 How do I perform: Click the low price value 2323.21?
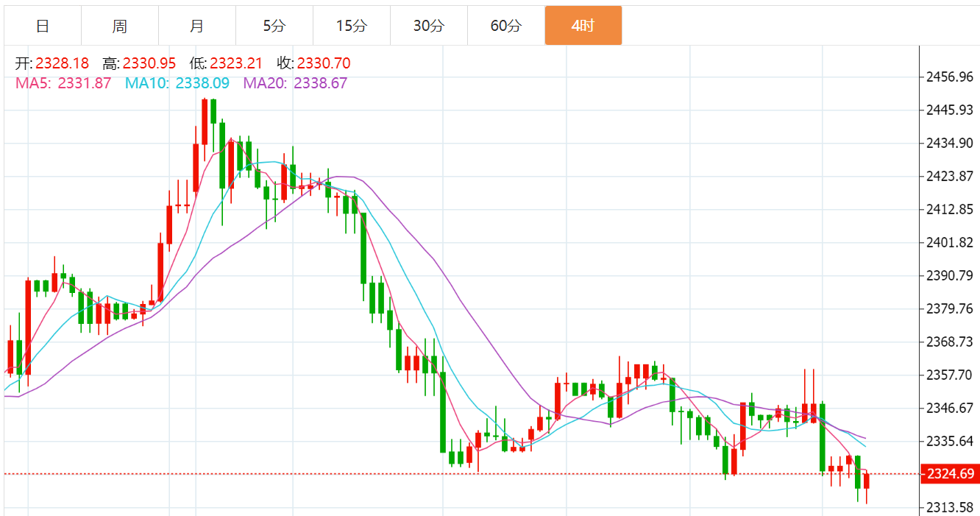[236, 64]
